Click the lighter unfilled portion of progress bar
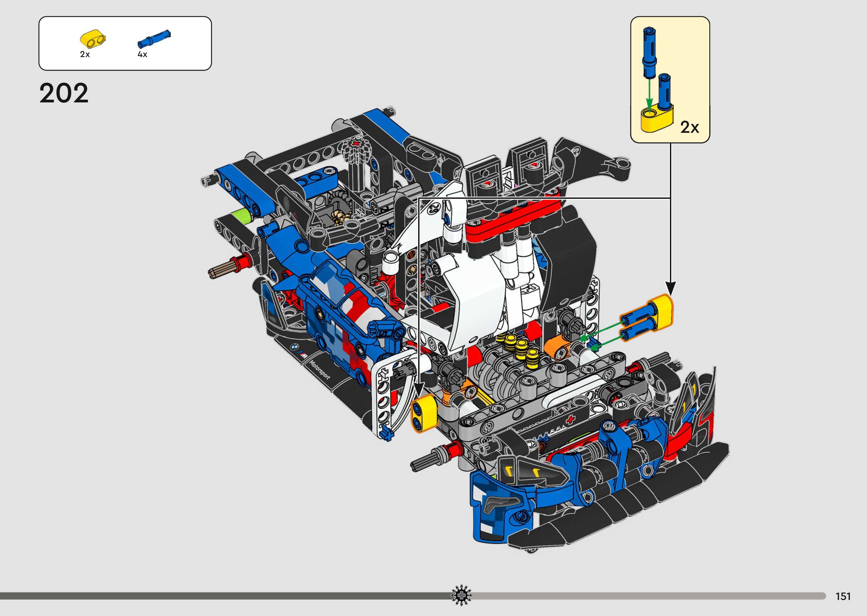Screen dimensions: 867x616 pos(645,596)
